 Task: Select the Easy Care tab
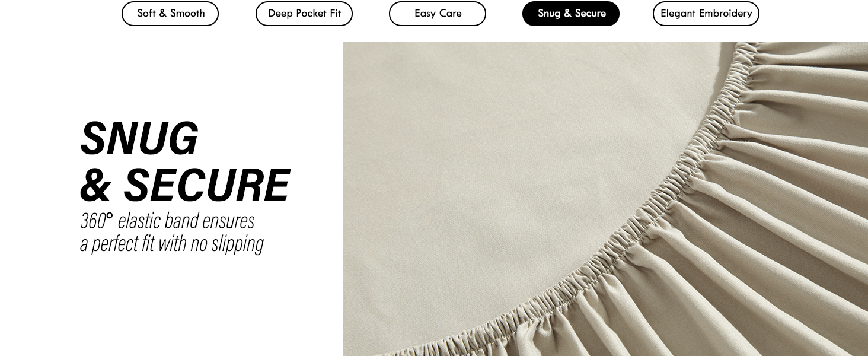click(438, 14)
